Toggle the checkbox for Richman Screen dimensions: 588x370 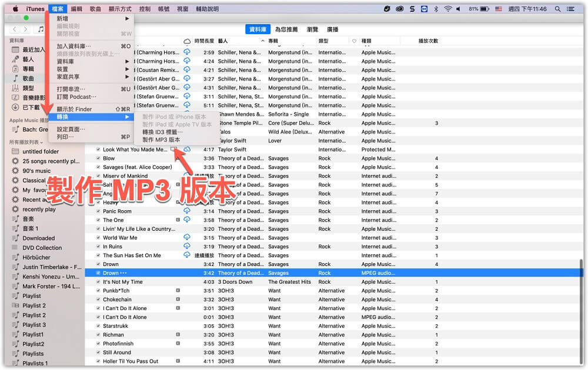tap(98, 335)
